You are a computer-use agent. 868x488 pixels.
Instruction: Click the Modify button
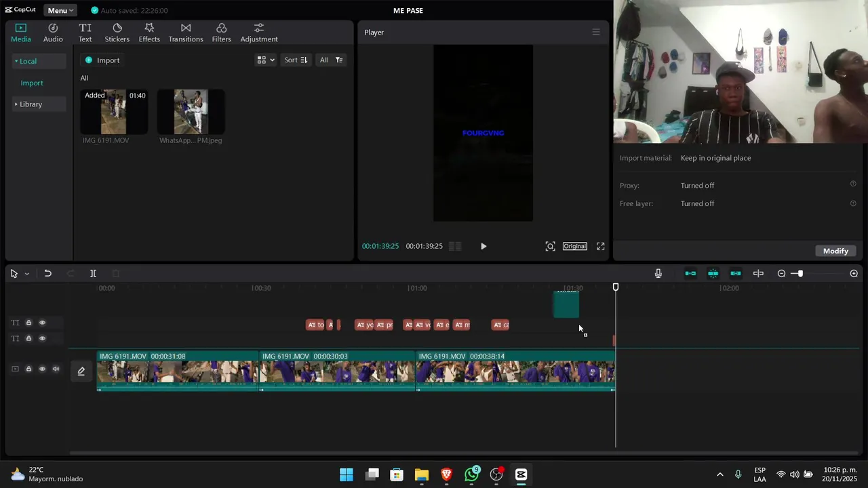(x=835, y=251)
